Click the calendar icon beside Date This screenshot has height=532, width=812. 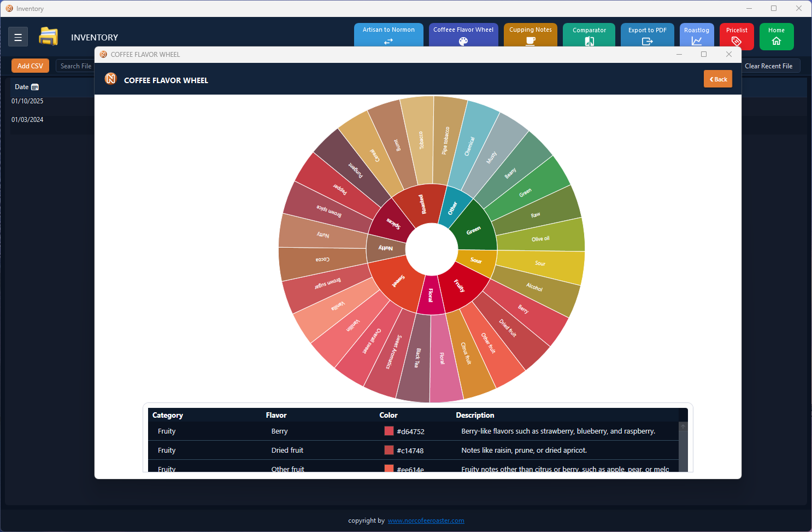(x=36, y=87)
